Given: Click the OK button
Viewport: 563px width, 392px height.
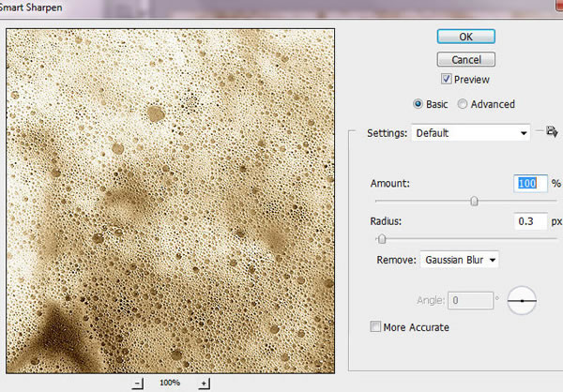Looking at the screenshot, I should (465, 37).
